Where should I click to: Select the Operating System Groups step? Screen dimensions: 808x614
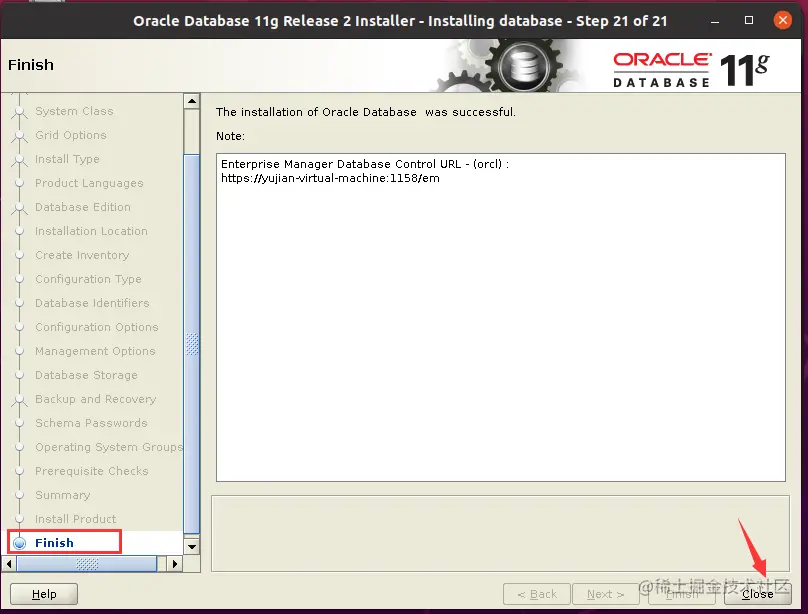coord(109,447)
